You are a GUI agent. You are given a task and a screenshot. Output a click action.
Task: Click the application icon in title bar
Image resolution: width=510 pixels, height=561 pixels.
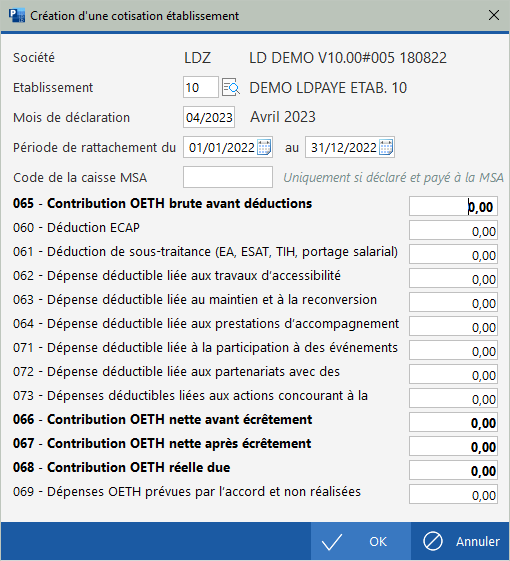coord(16,16)
